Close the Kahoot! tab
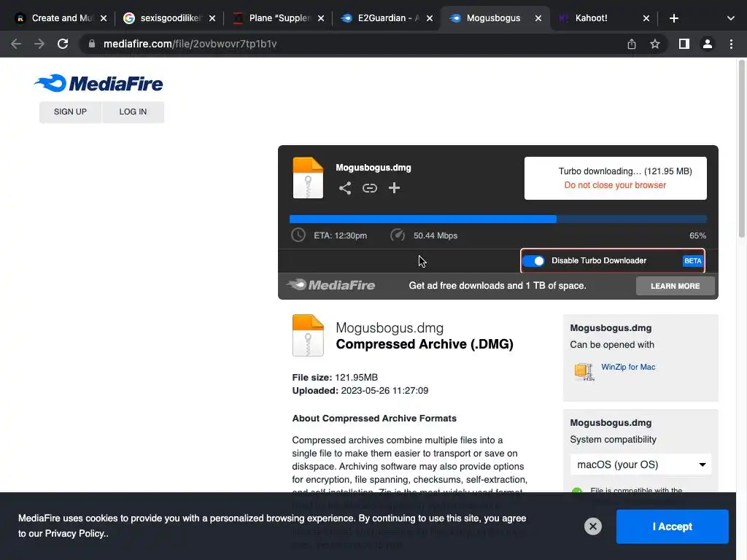This screenshot has width=747, height=560. tap(646, 18)
